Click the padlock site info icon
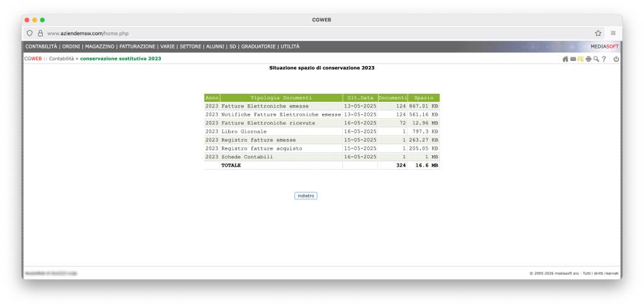The height and width of the screenshot is (308, 644). pyautogui.click(x=40, y=33)
